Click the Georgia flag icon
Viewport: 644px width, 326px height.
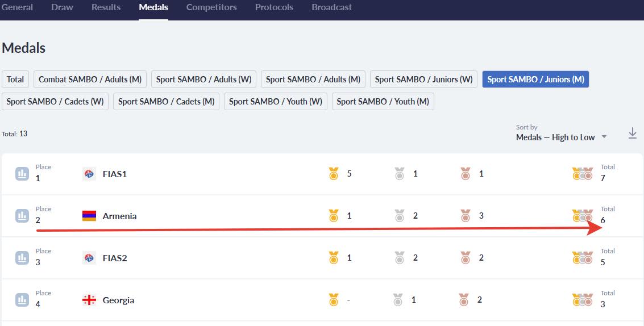coord(89,300)
